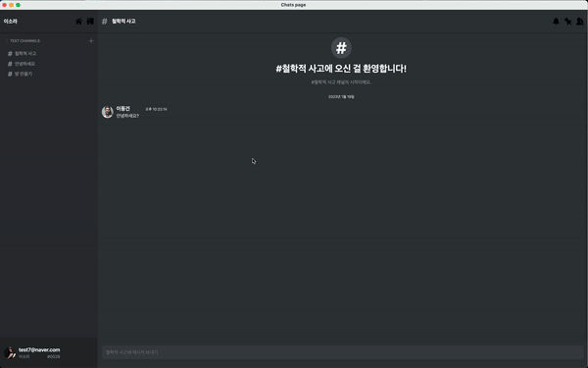Click 이동건's message avatar

pos(107,112)
